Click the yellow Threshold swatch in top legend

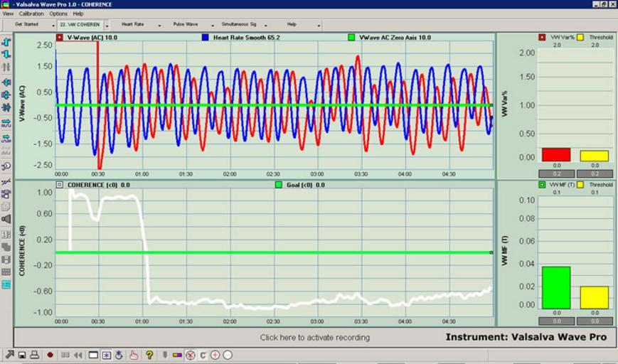(x=581, y=37)
